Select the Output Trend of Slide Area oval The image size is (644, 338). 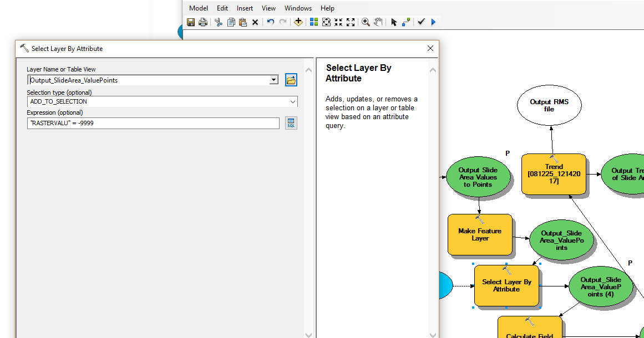point(623,175)
